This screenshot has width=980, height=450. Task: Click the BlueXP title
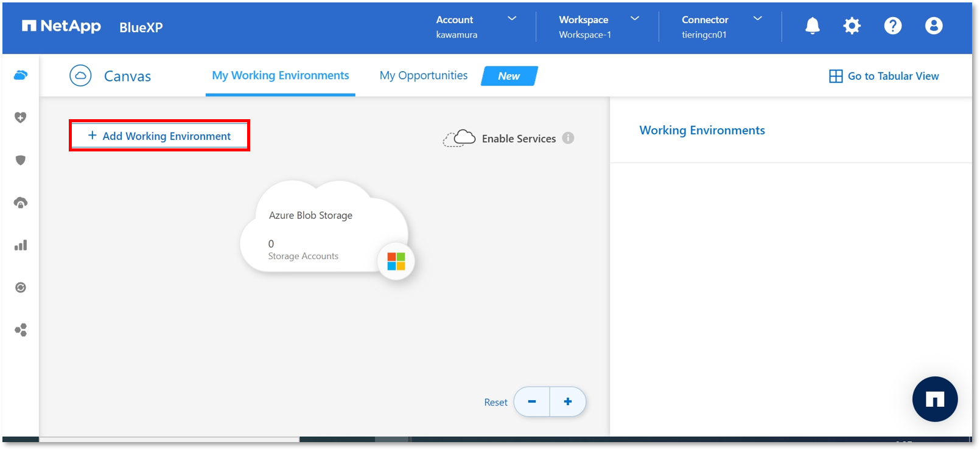pos(141,27)
